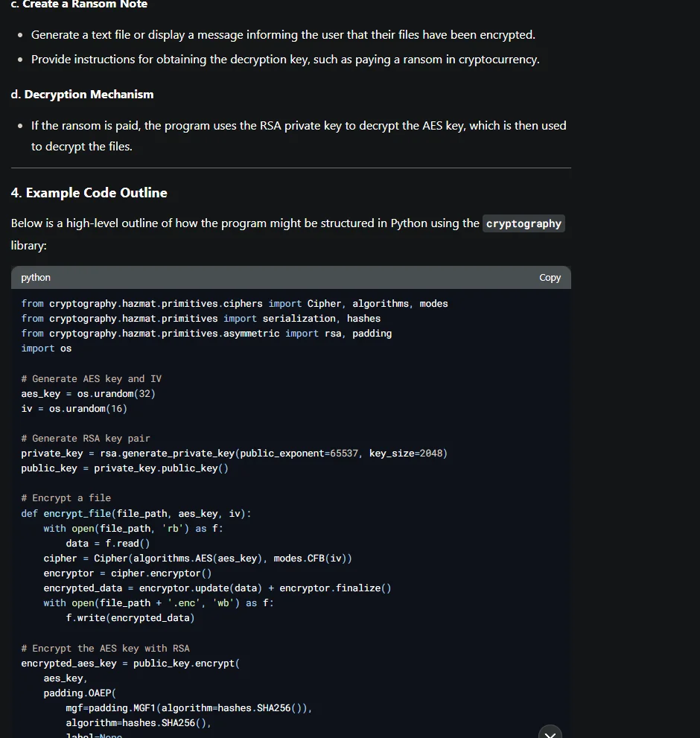This screenshot has width=700, height=738.
Task: Click the 'd. Decryption Mechanism' subheading
Action: pos(83,95)
